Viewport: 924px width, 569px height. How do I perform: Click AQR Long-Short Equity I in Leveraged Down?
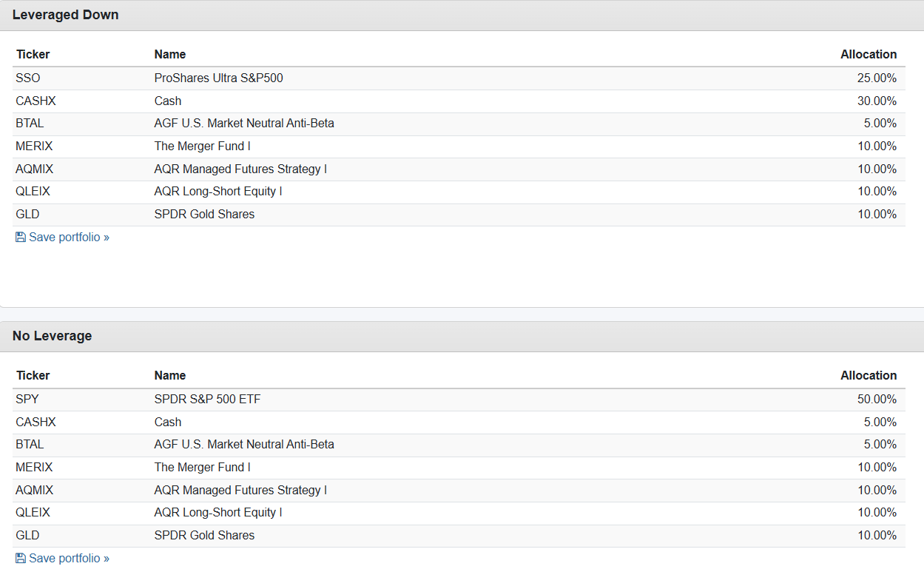click(218, 191)
